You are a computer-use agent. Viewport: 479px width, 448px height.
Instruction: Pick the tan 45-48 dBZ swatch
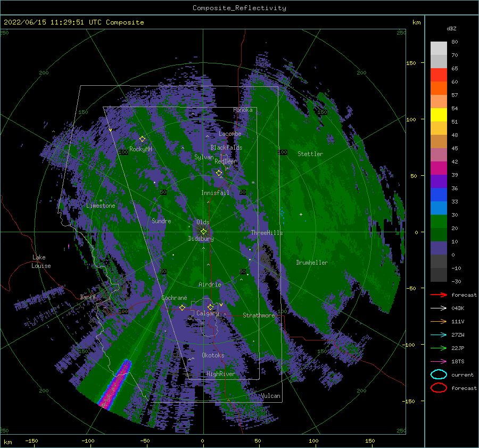point(439,141)
